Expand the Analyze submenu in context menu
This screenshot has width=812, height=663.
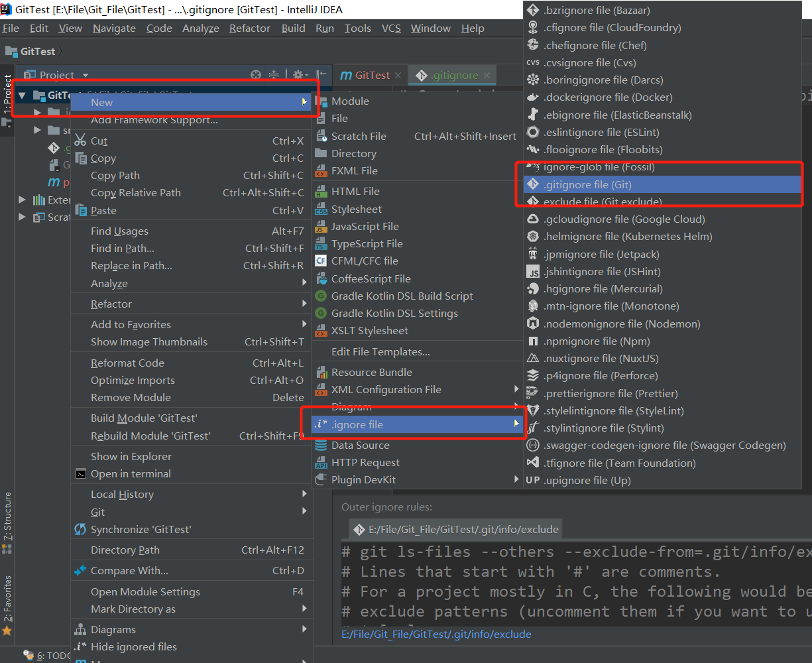click(x=305, y=283)
